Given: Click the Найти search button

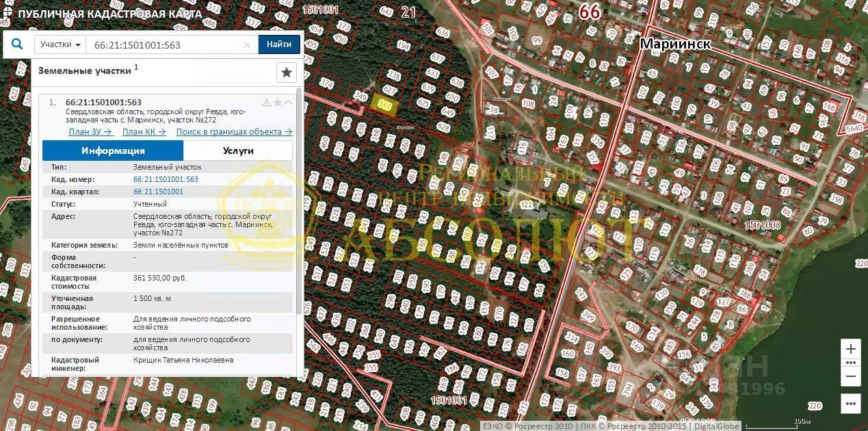Looking at the screenshot, I should pyautogui.click(x=279, y=44).
